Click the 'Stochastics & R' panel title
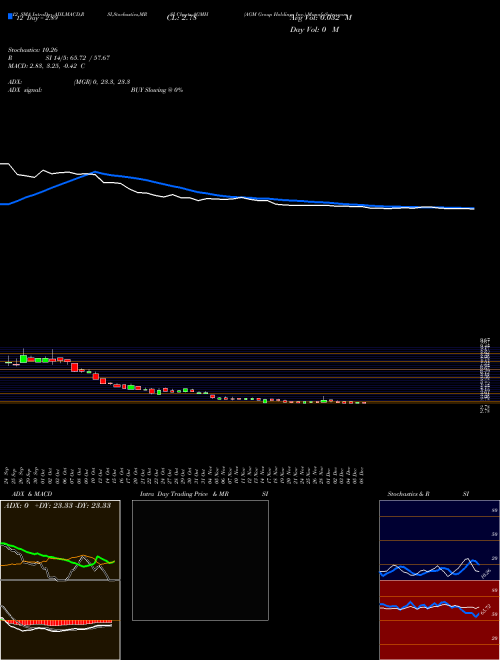The image size is (500, 660). pos(408,494)
